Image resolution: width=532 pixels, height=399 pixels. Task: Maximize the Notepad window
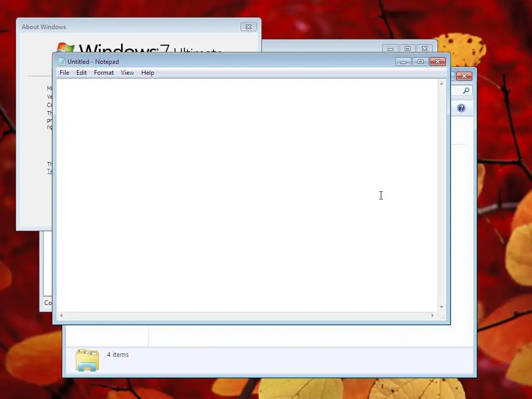[420, 61]
